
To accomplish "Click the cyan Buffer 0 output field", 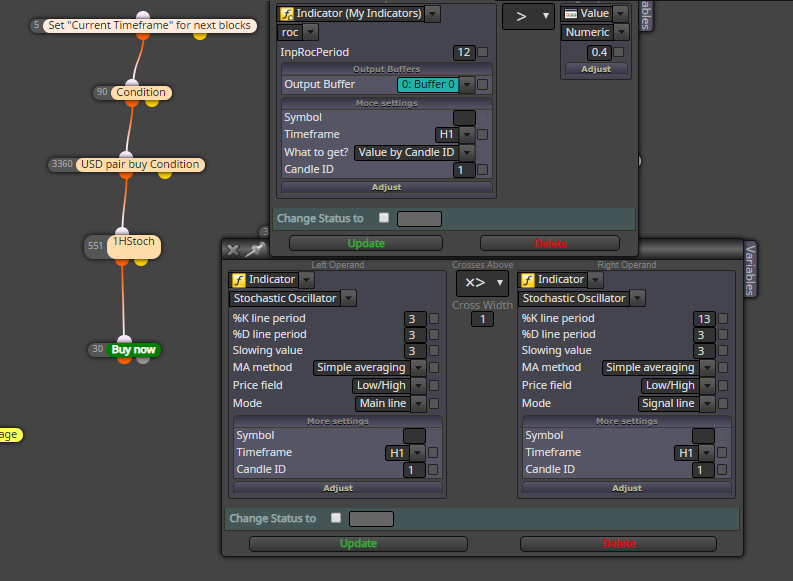I will [428, 84].
